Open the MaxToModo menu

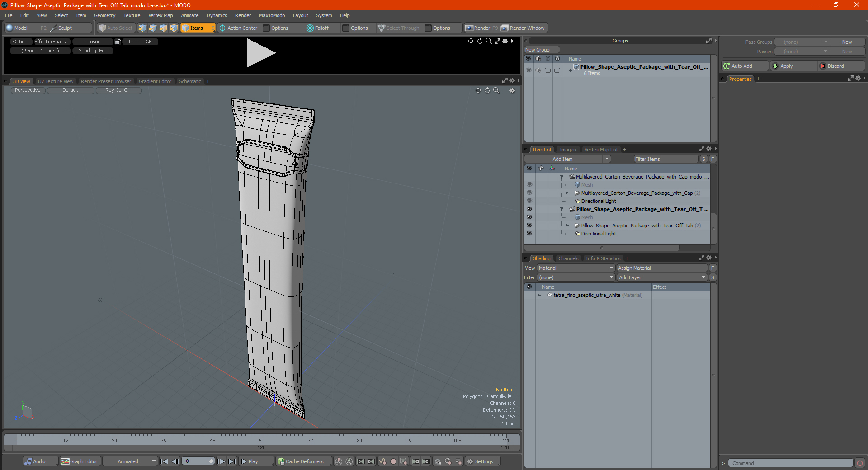tap(272, 15)
